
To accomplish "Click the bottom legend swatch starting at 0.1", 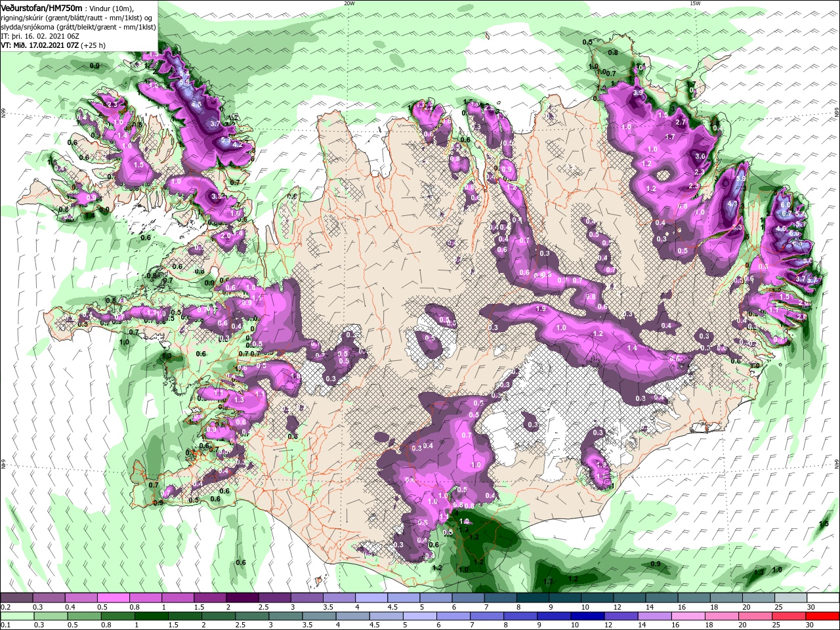I will pyautogui.click(x=16, y=616).
